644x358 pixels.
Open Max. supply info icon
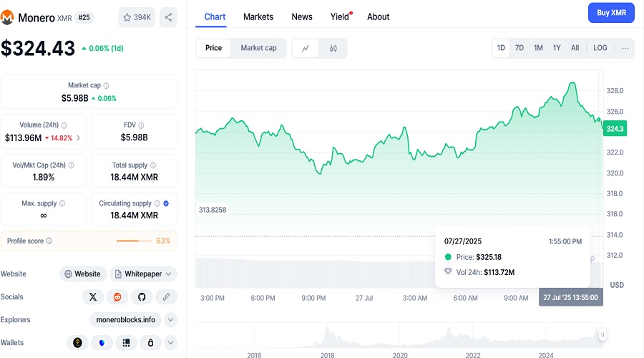62,203
